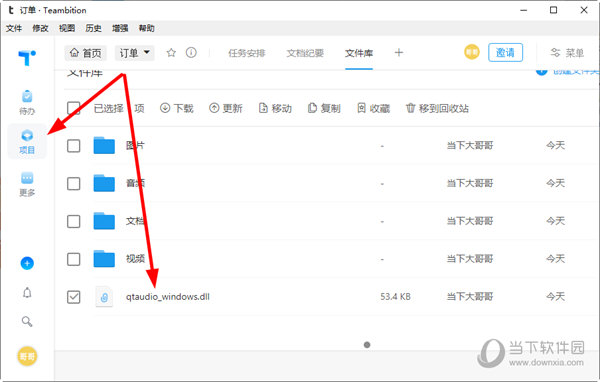Open the 菜单 settings button
Image resolution: width=600 pixels, height=382 pixels.
coord(567,53)
